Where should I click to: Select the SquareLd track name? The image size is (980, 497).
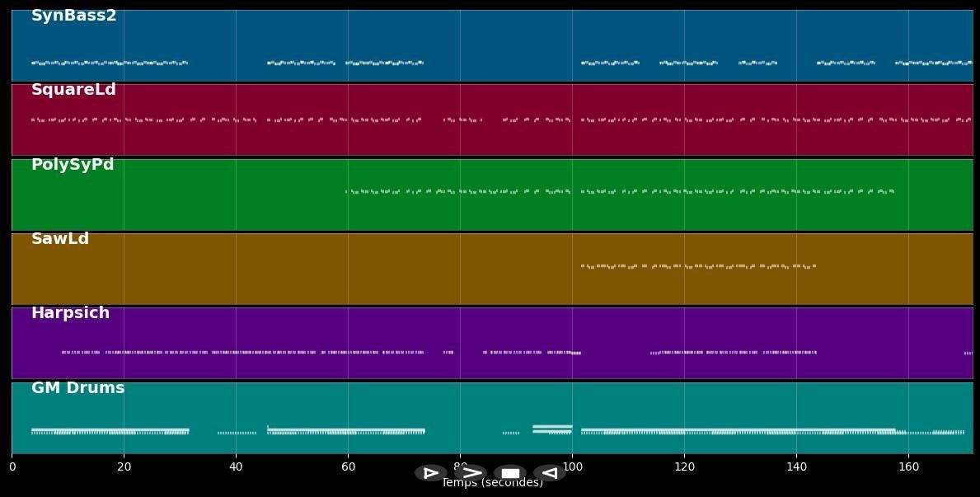73,90
